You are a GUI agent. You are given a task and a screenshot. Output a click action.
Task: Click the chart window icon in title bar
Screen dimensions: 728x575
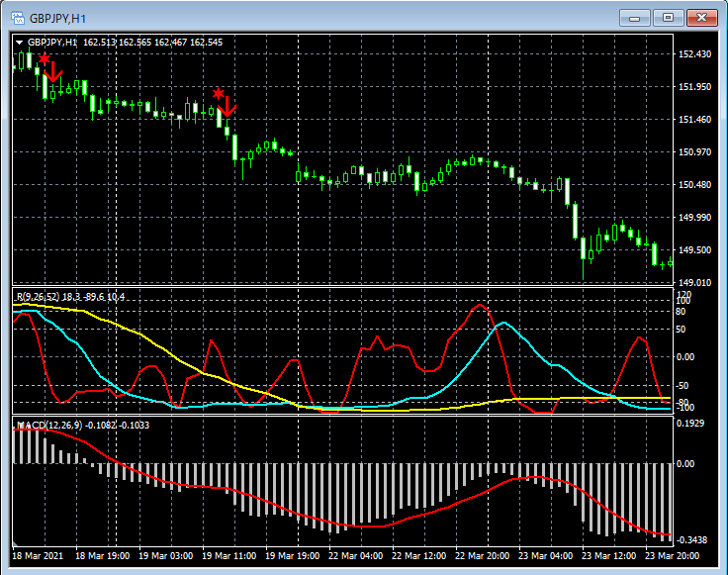pos(17,18)
